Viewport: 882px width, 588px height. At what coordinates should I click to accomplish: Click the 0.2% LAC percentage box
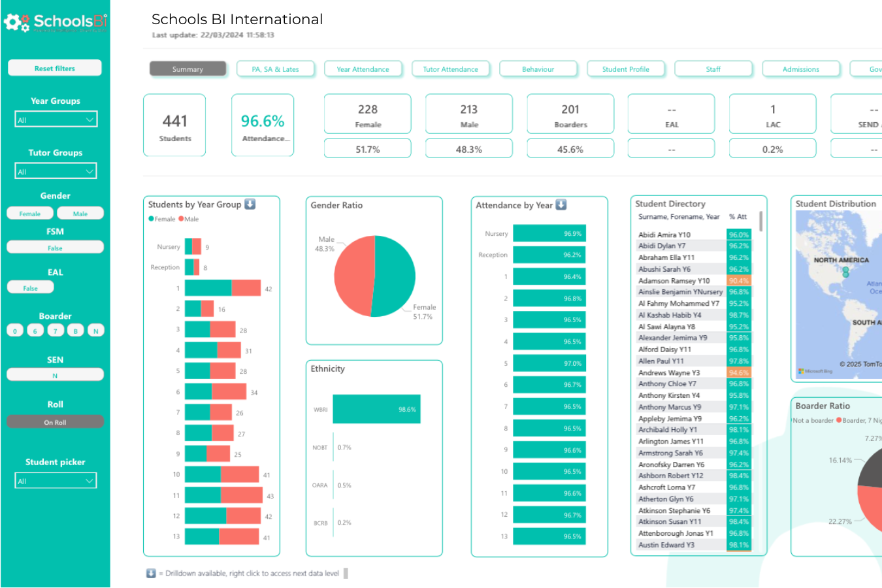click(773, 149)
